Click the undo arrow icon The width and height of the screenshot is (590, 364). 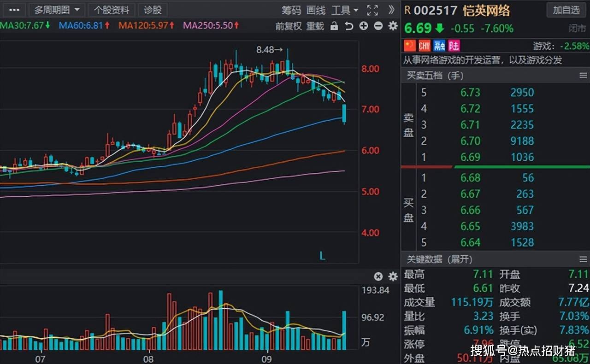click(349, 26)
